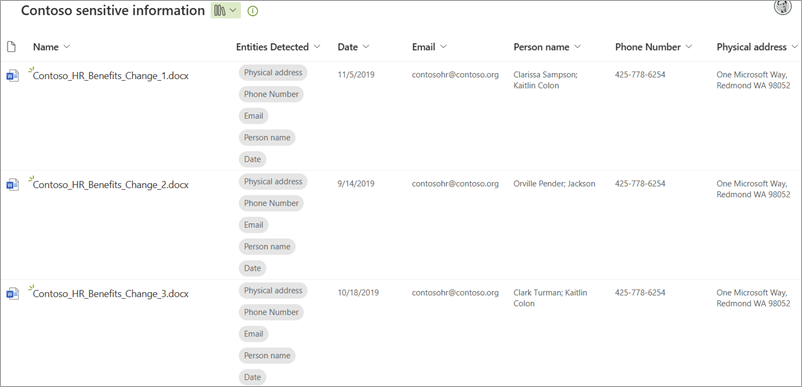Click Phone Number tag in Change_2 row
Screen dimensions: 802x387
271,203
